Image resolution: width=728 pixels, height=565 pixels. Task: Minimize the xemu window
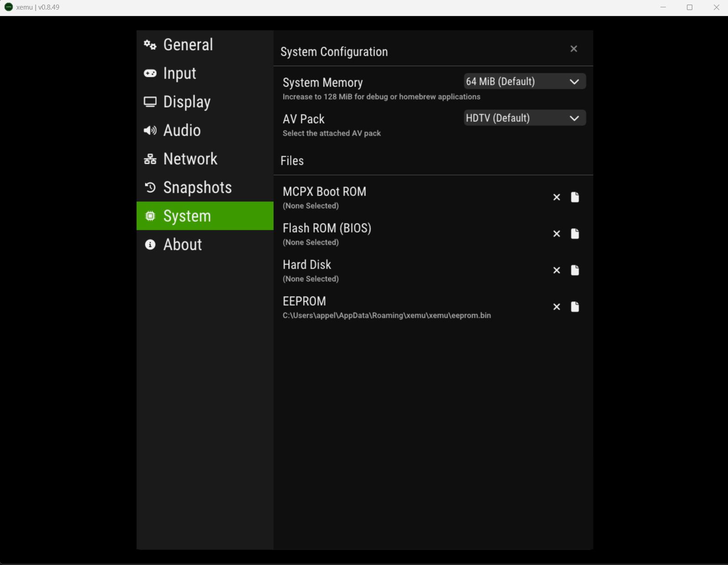tap(663, 7)
